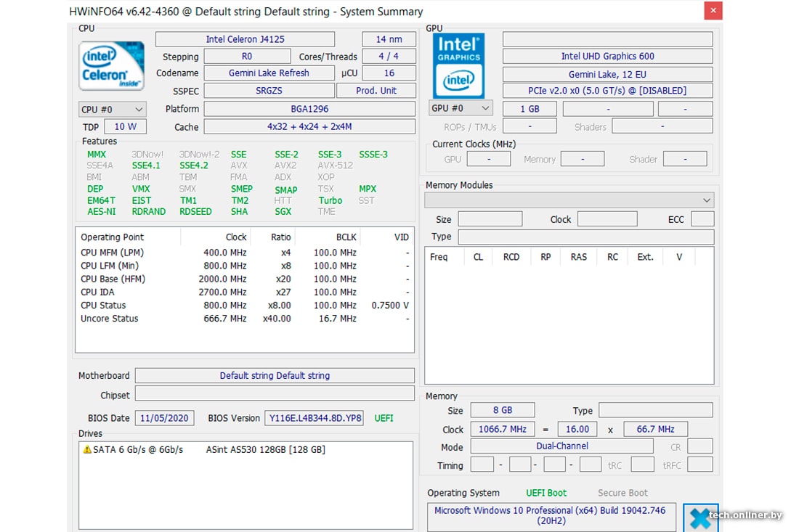The image size is (799, 532).
Task: Click the Intel Celeron inside logo
Action: [111, 66]
